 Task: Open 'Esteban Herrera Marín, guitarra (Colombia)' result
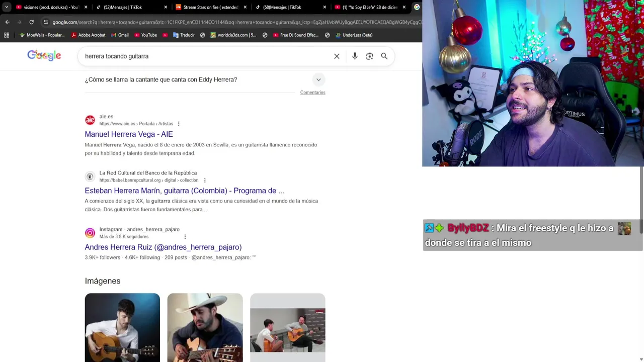click(x=185, y=191)
